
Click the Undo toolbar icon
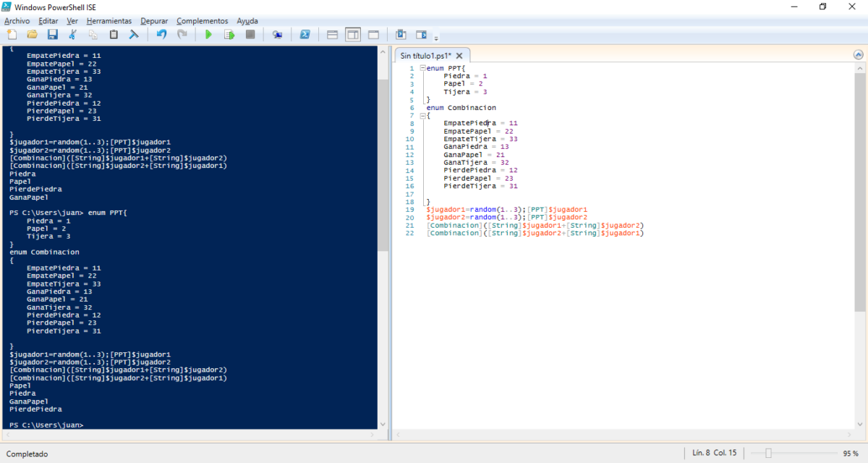pyautogui.click(x=163, y=34)
